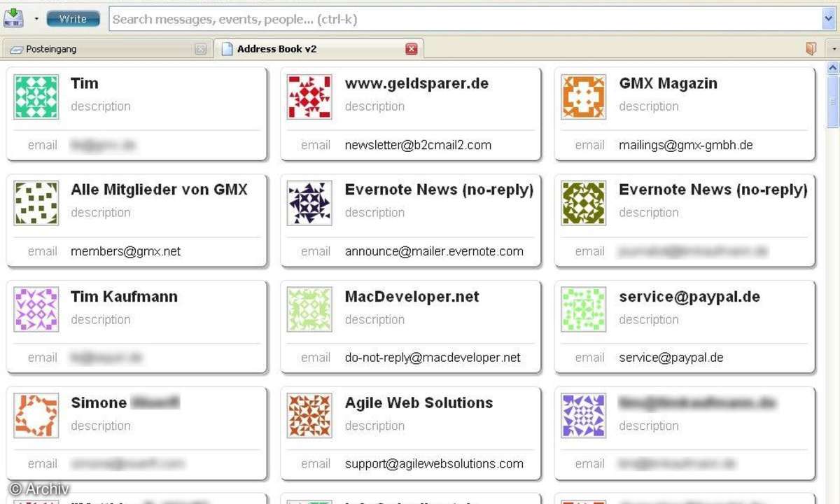Click the purple Tim Kaufmann avatar
This screenshot has width=840, height=504.
point(36,309)
